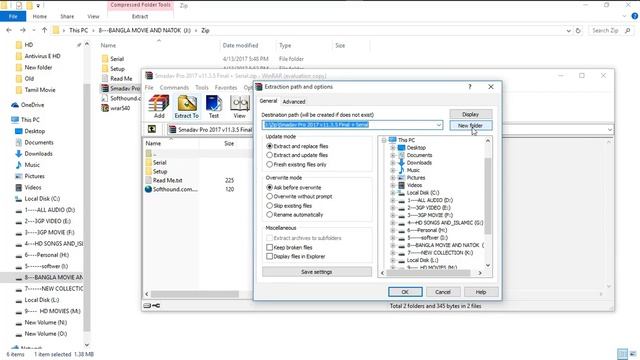
Task: Click the Help button in extraction dialog
Action: pyautogui.click(x=481, y=292)
